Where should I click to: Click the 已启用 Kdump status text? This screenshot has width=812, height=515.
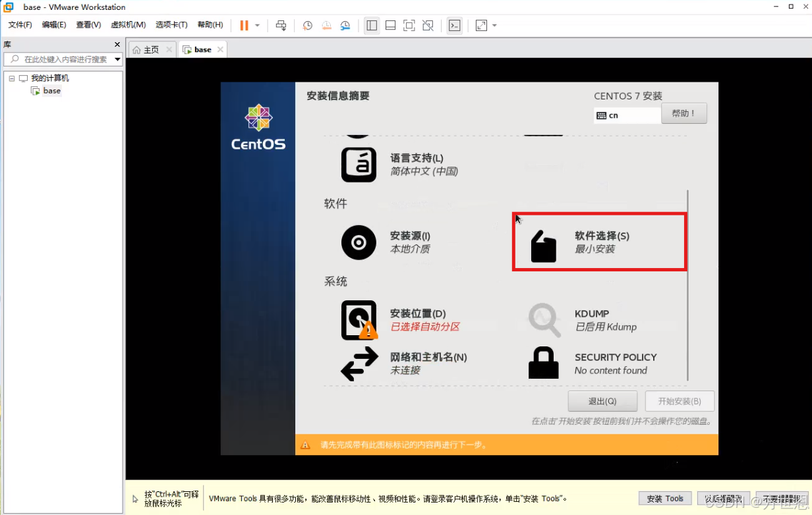point(606,327)
